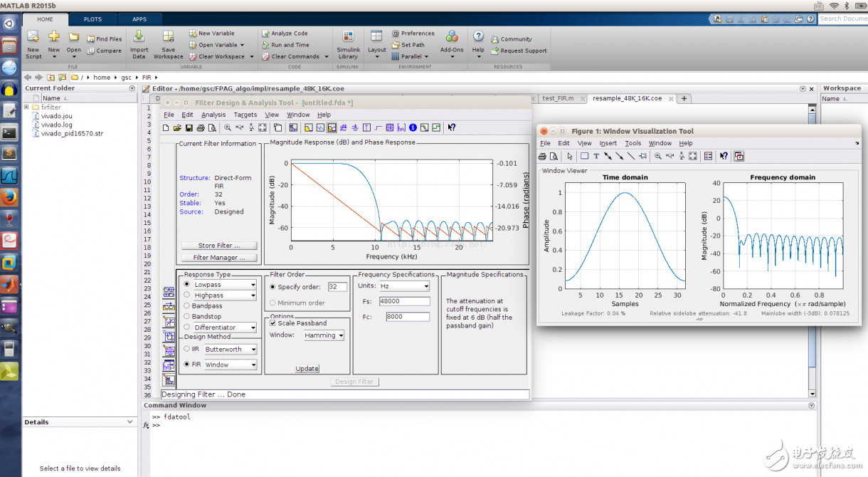868x477 pixels.
Task: Switch to the PLOTS ribbon tab
Action: coord(92,19)
